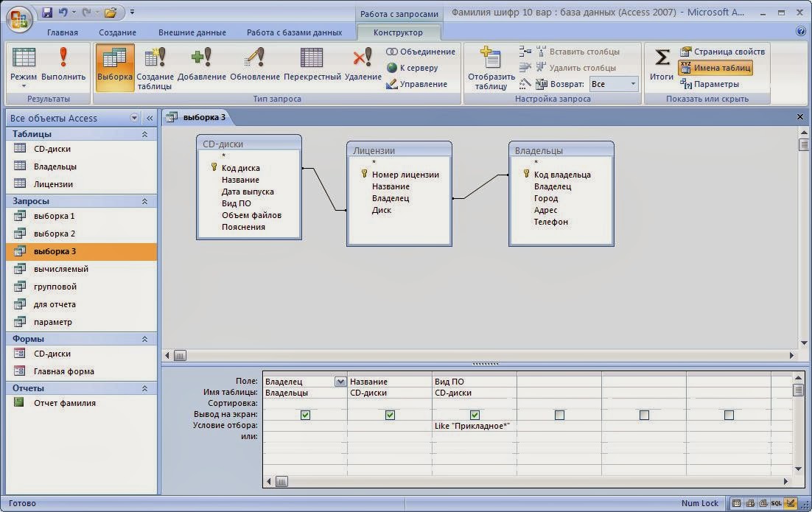812x512 pixels.
Task: Click design grid horizontal scrollbar thumb
Action: [281, 482]
